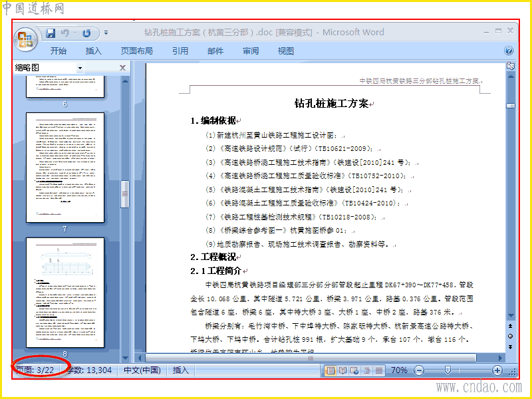
Task: Click the window resize grip icon
Action: [512, 372]
